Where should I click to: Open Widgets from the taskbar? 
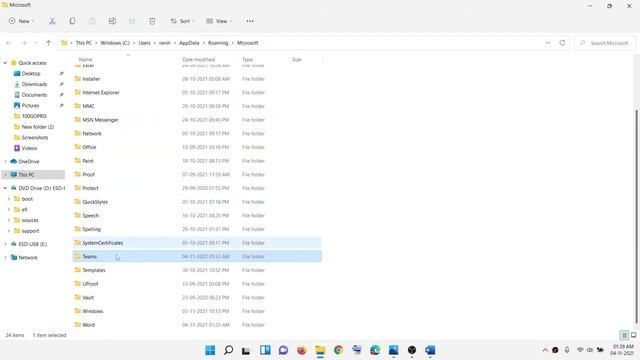[x=265, y=350]
